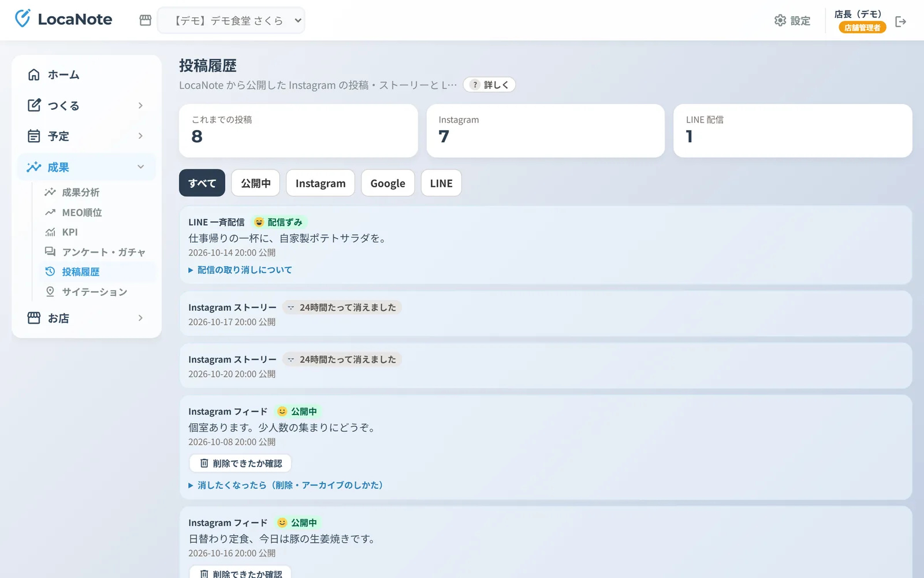
Task: Click the 成果 chart icon
Action: 34,167
